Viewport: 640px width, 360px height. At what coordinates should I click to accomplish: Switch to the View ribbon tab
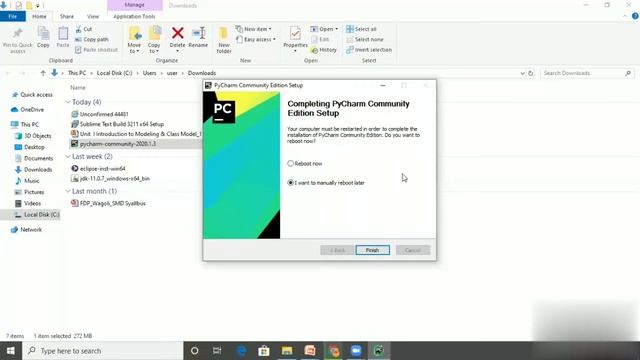point(93,16)
